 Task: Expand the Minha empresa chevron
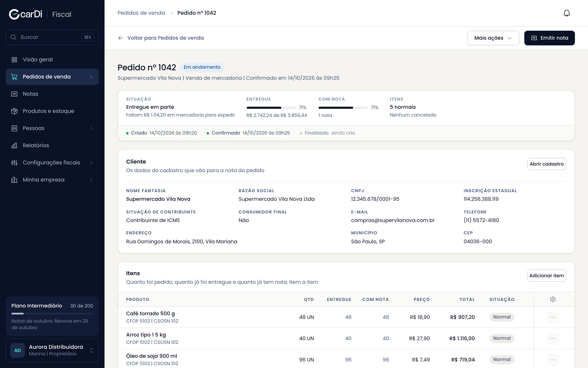tap(91, 180)
